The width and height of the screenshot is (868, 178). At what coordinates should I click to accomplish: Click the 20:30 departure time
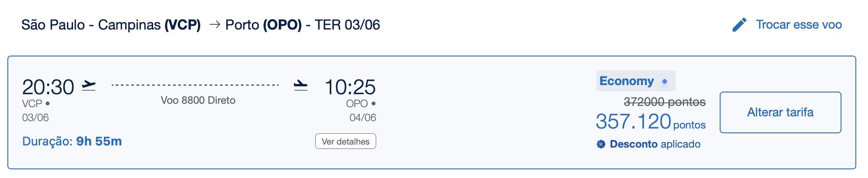point(48,87)
